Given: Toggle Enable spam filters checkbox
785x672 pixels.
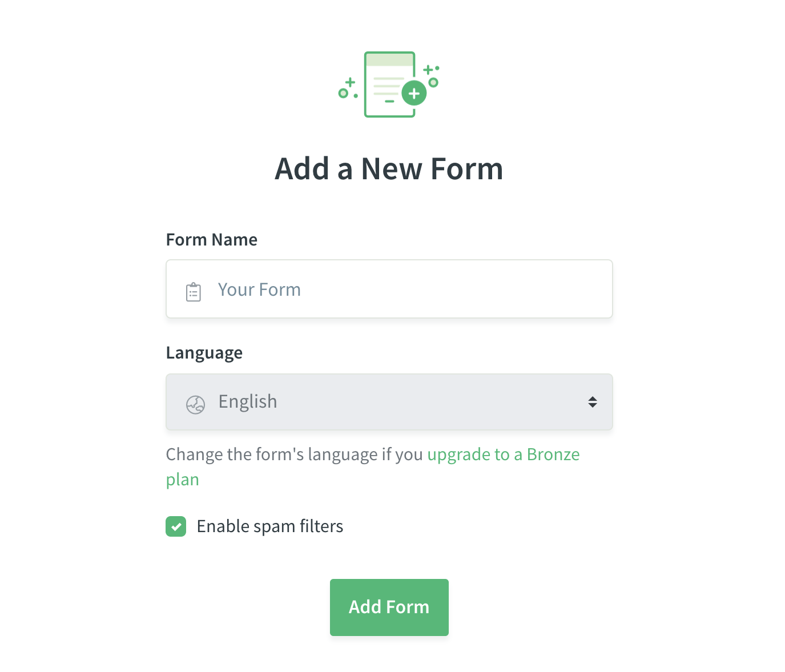Looking at the screenshot, I should pos(176,526).
